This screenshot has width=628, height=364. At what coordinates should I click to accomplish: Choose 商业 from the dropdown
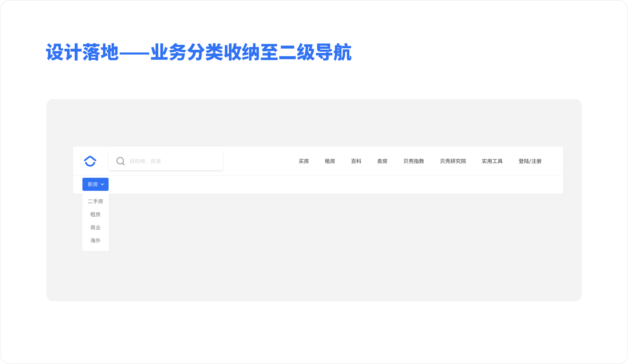point(95,227)
